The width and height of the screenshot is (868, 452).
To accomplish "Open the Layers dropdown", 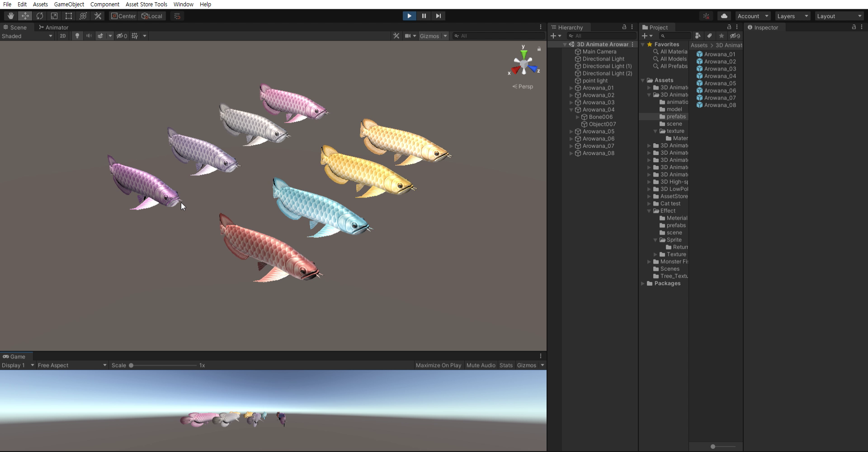I will 793,16.
